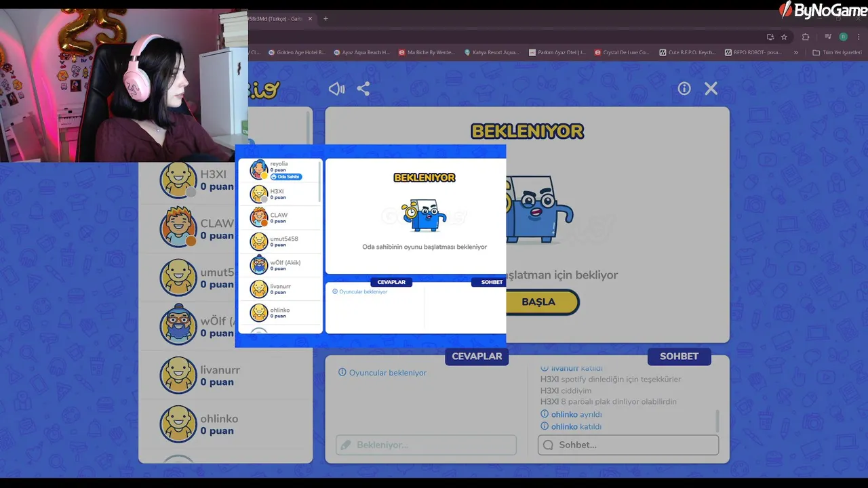Screen dimensions: 868x488
Task: Open Ma Biche By Werde bookmark
Action: coord(427,52)
